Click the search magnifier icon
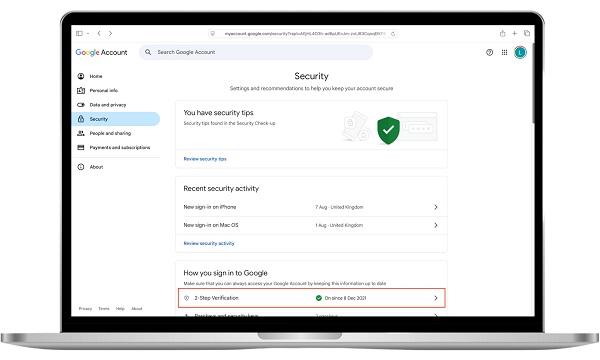Image resolution: width=600 pixels, height=360 pixels. tap(148, 52)
